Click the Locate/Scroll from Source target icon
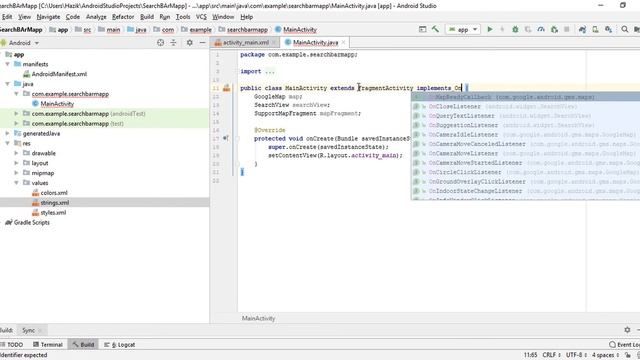640x360 pixels. [x=160, y=42]
